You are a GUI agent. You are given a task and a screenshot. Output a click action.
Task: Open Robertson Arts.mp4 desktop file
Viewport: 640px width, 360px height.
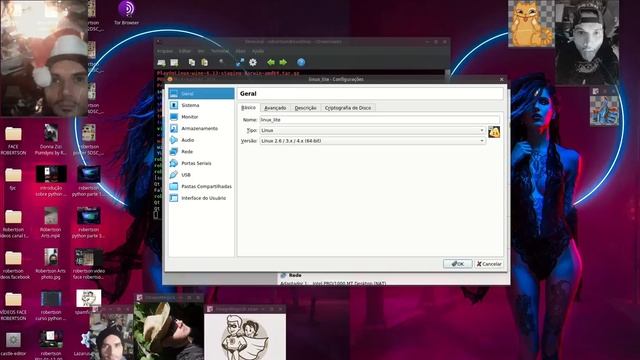pos(51,222)
